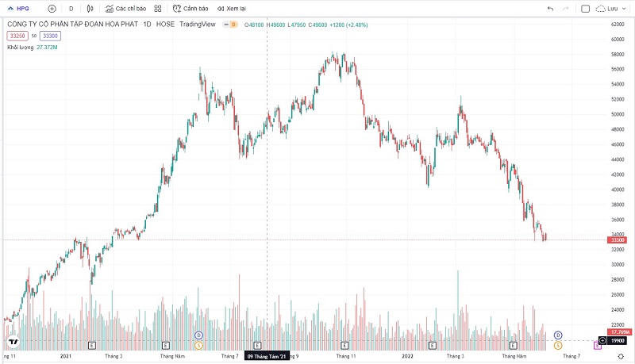This screenshot has height=364, width=635.
Task: Click the add symbol compare plus icon
Action: (x=52, y=9)
